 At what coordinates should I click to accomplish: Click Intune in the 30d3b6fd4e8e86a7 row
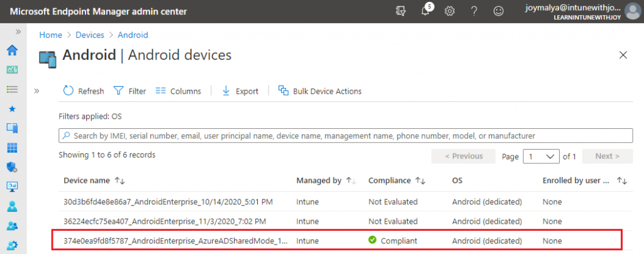coord(307,201)
